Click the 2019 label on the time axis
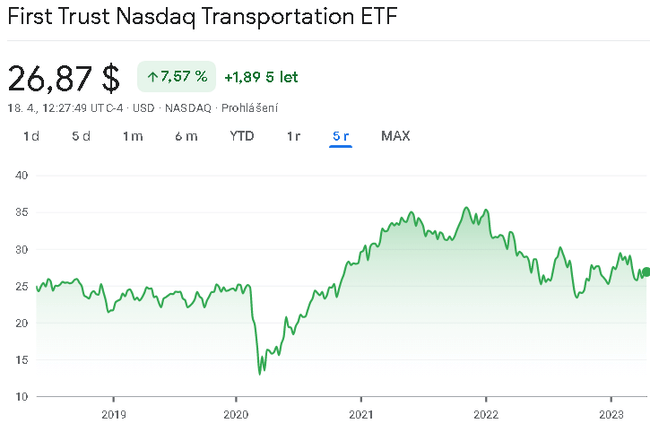The height and width of the screenshot is (422, 650). [113, 413]
